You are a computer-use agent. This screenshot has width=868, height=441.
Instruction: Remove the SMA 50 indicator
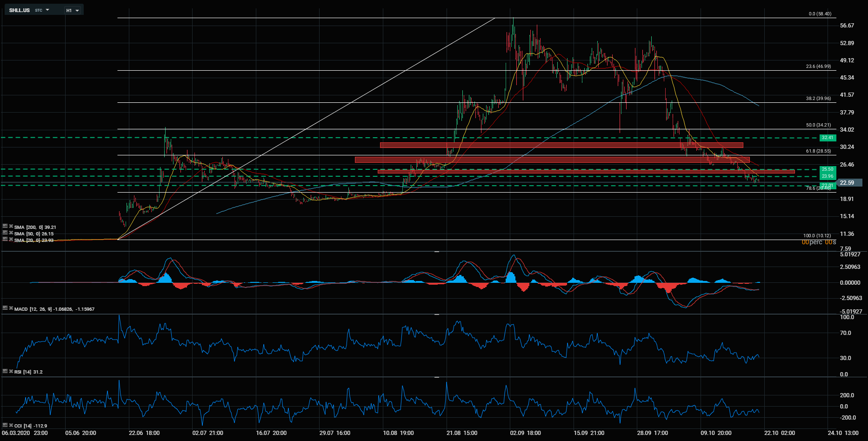point(11,233)
